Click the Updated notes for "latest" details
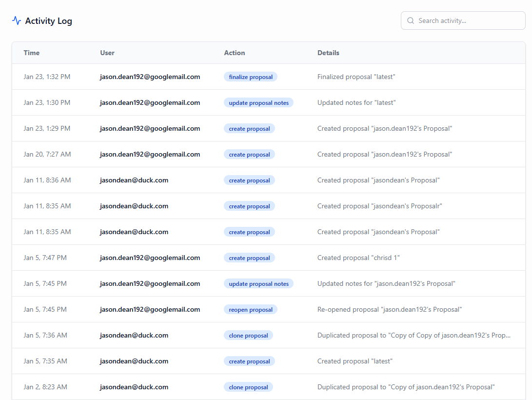The width and height of the screenshot is (532, 400). [x=356, y=103]
